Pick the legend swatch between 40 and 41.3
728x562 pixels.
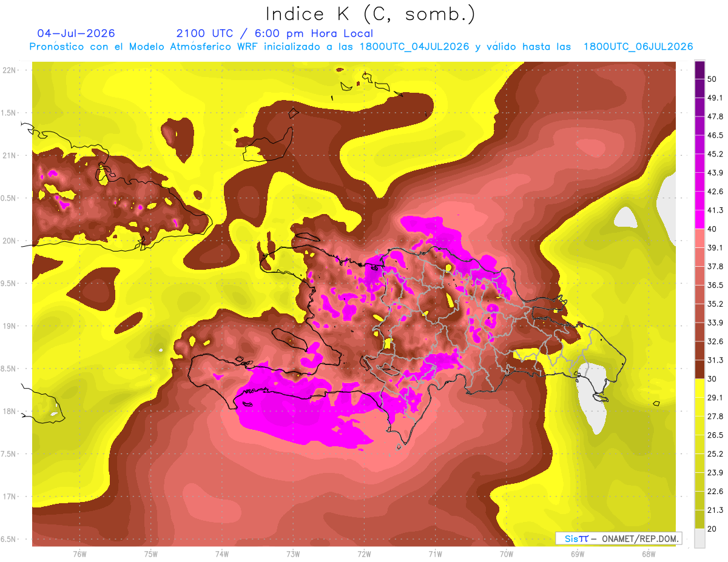coord(700,219)
